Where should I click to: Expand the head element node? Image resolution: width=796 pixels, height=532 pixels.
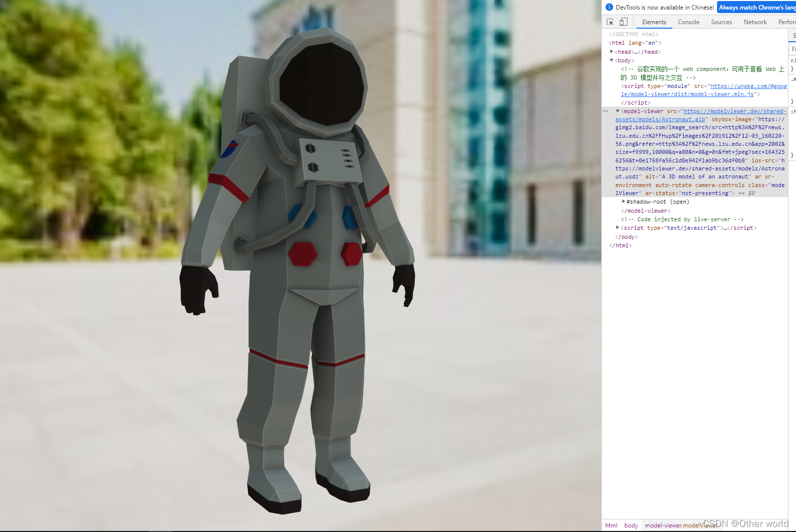coord(611,52)
